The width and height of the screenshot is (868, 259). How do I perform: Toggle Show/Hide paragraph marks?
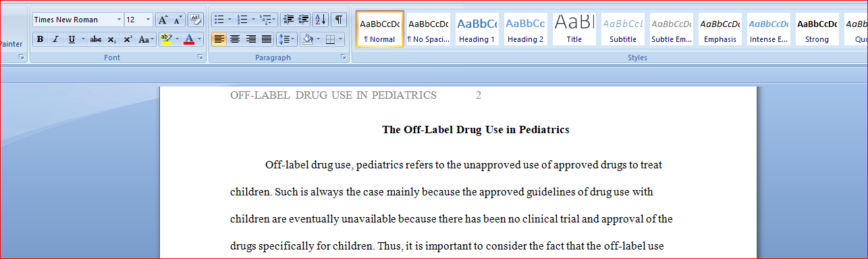pos(339,20)
